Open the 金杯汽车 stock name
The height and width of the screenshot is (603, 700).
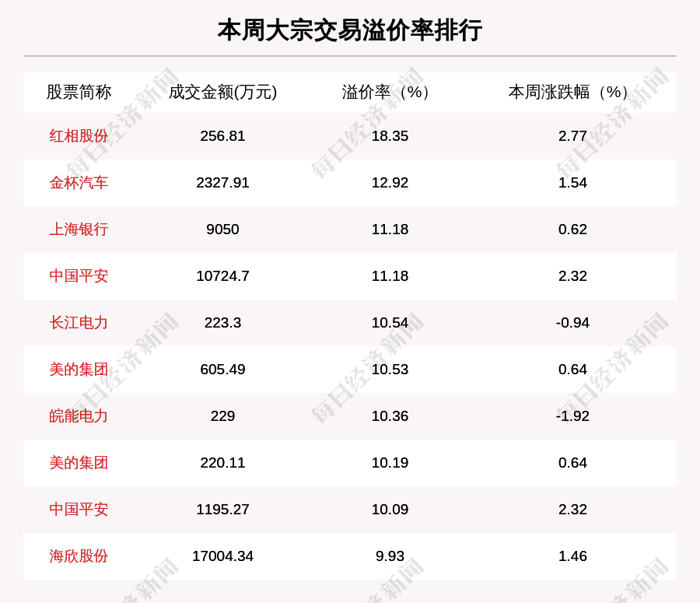point(79,183)
